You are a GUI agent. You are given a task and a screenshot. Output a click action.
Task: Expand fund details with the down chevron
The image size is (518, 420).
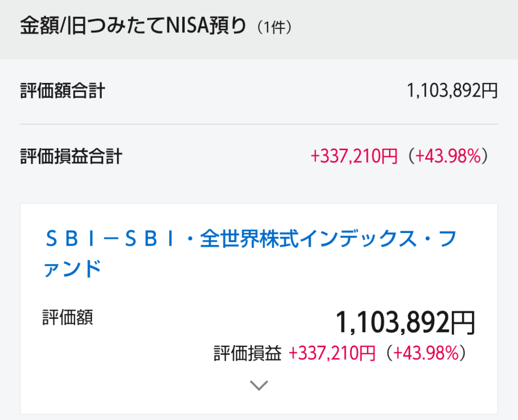pyautogui.click(x=258, y=385)
